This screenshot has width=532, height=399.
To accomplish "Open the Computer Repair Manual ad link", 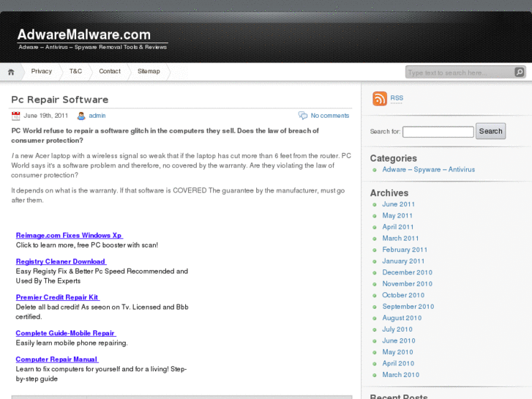I will [57, 359].
